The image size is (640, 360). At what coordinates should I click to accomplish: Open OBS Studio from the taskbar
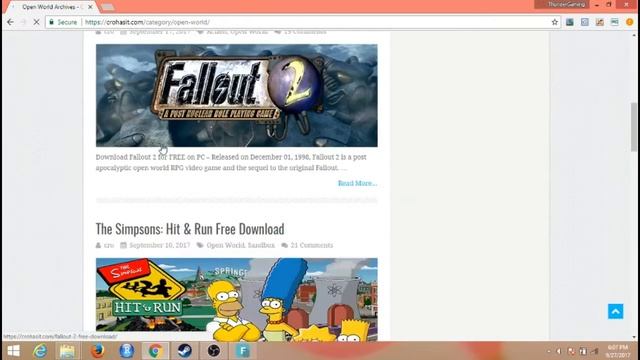[x=213, y=351]
